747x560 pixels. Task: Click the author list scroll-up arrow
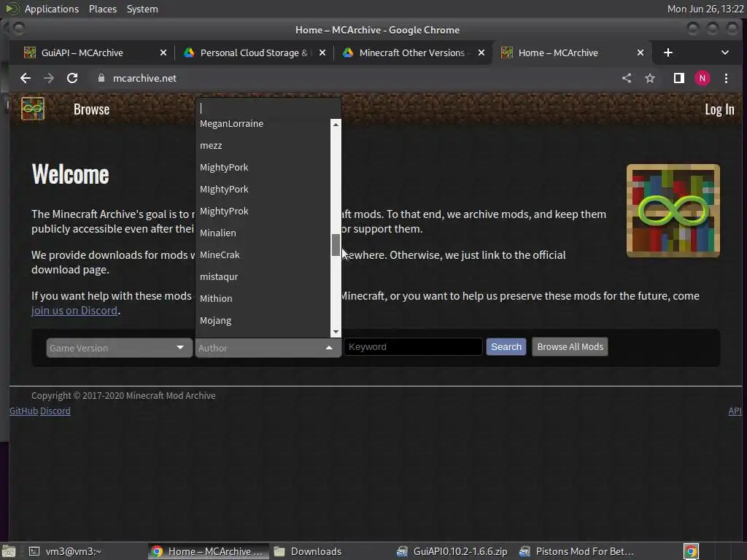(x=336, y=124)
